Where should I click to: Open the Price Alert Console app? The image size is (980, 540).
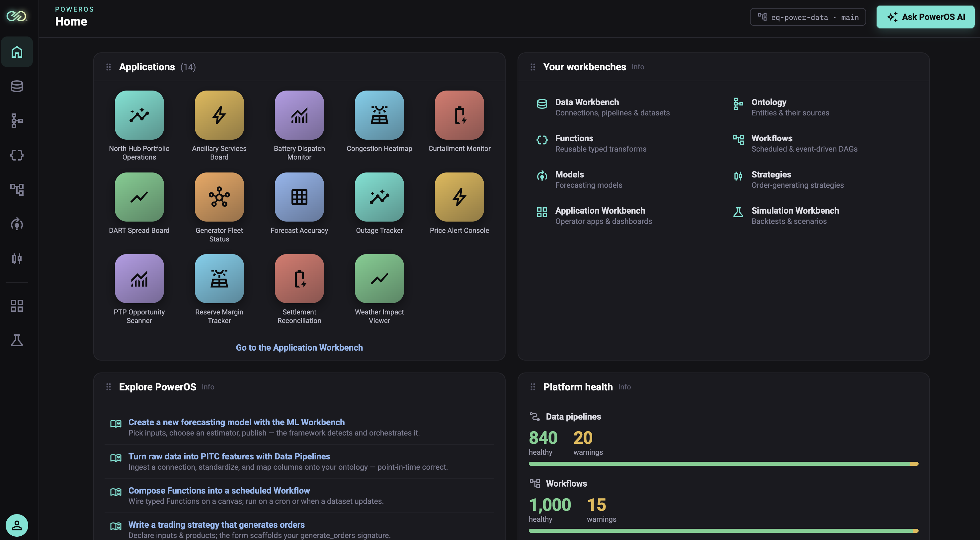coord(459,197)
